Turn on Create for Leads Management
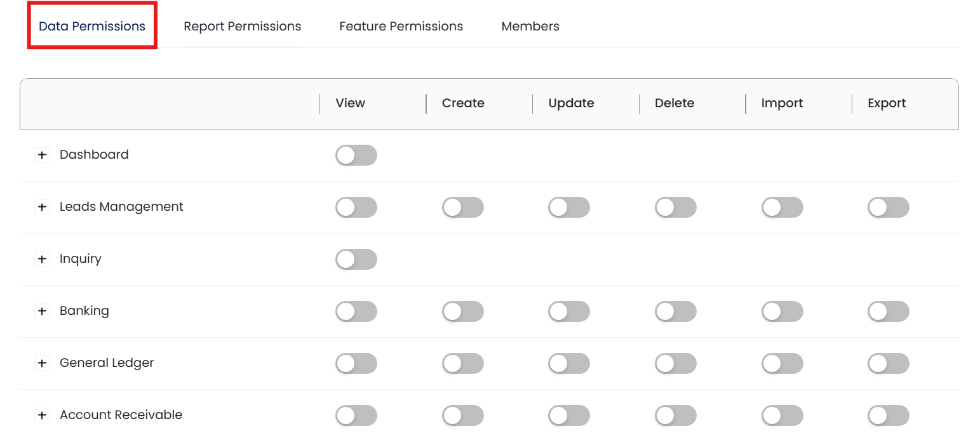 (462, 207)
